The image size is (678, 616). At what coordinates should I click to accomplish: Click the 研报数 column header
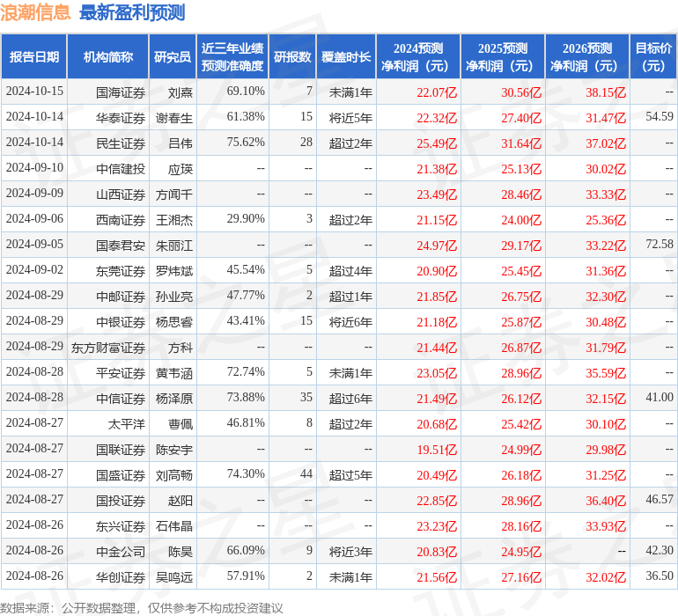click(x=292, y=56)
